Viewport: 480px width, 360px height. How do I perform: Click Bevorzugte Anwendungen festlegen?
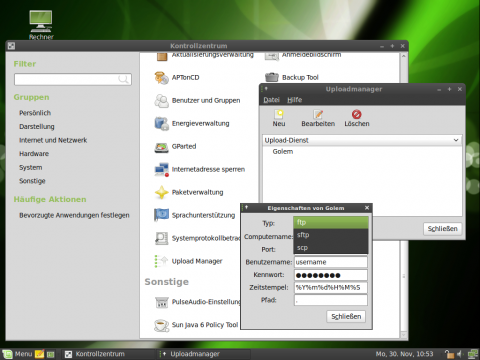[74, 215]
